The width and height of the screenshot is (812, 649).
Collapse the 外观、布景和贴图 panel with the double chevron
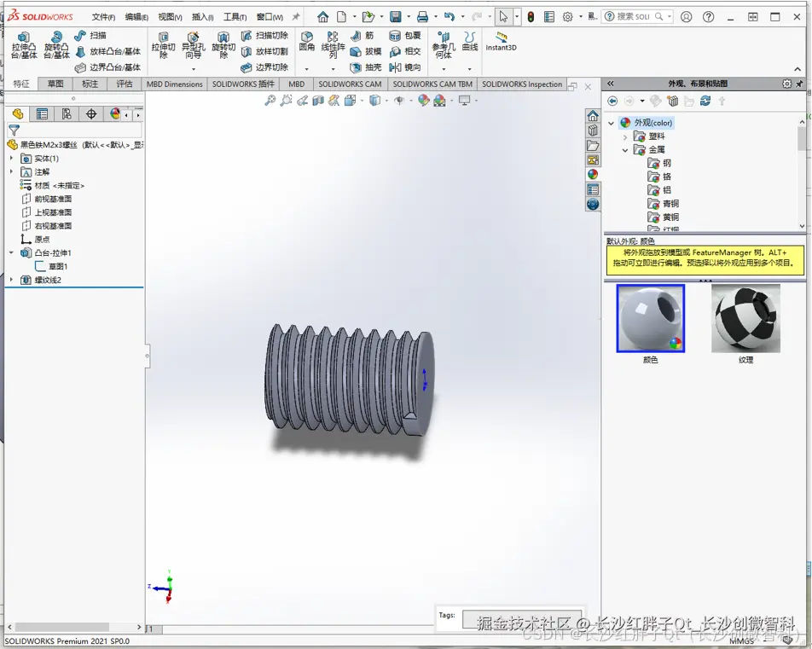point(611,84)
